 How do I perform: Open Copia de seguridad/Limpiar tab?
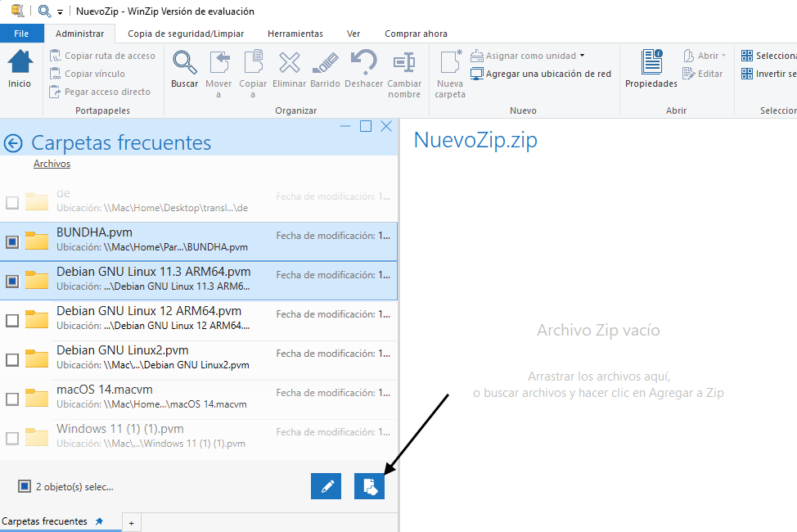click(186, 34)
